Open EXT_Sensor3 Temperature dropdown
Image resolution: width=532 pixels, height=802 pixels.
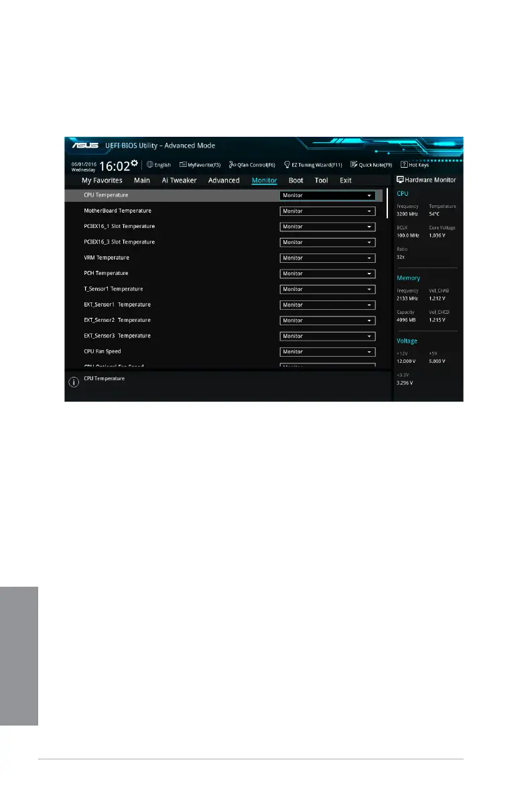pos(328,336)
